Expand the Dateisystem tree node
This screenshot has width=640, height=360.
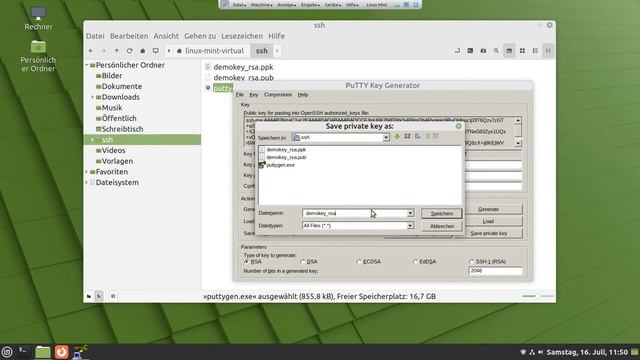pos(87,182)
